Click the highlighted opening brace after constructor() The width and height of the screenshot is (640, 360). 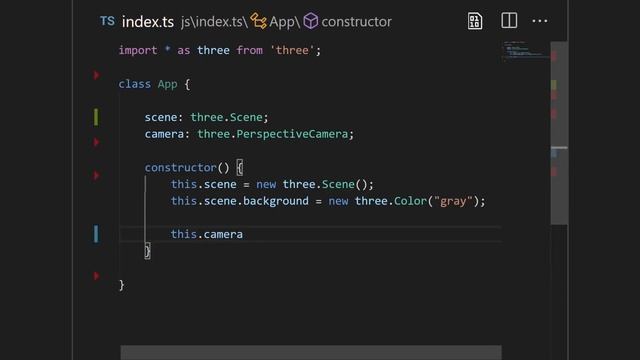point(240,167)
